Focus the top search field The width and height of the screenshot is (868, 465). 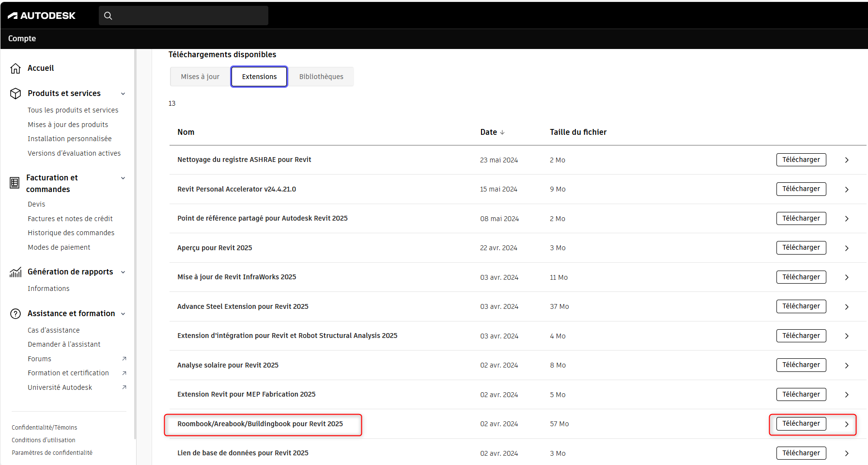(x=184, y=16)
